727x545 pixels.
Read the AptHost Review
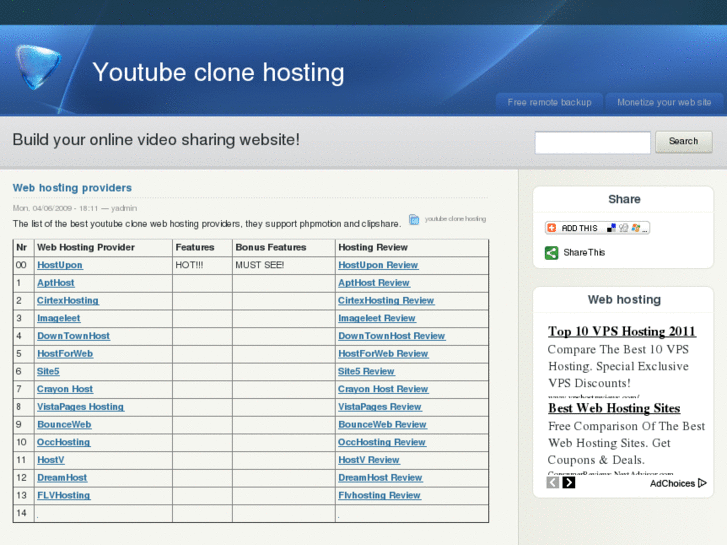374,282
